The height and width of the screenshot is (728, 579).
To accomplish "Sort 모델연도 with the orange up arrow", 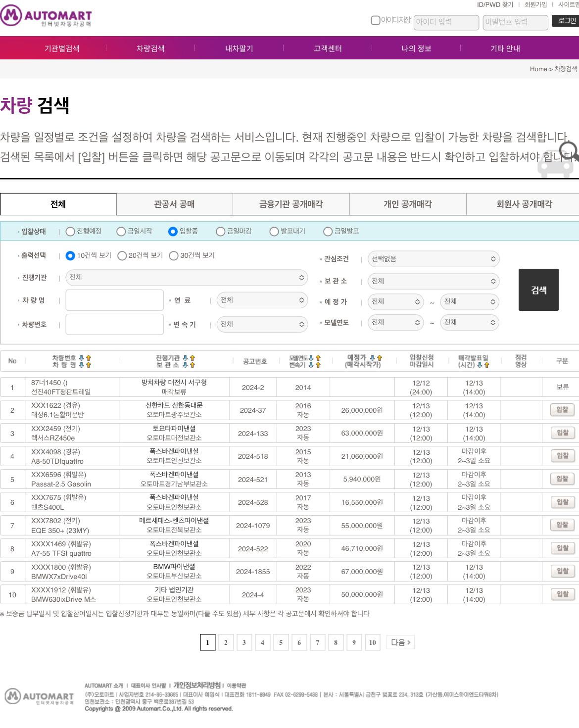I will point(318,358).
